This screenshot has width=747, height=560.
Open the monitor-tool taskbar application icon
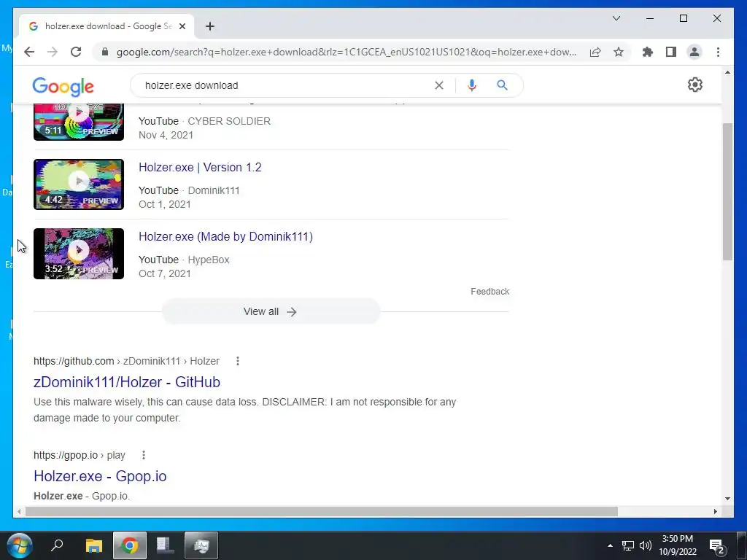(201, 545)
